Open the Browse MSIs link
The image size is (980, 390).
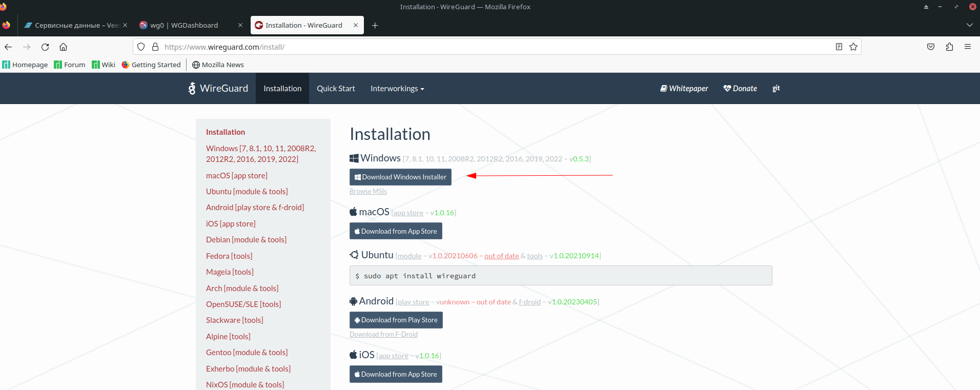(368, 191)
